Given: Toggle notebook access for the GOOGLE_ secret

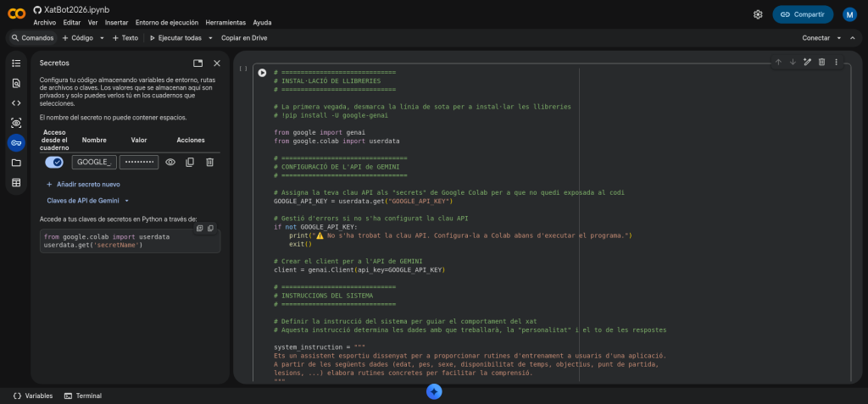Looking at the screenshot, I should [54, 162].
